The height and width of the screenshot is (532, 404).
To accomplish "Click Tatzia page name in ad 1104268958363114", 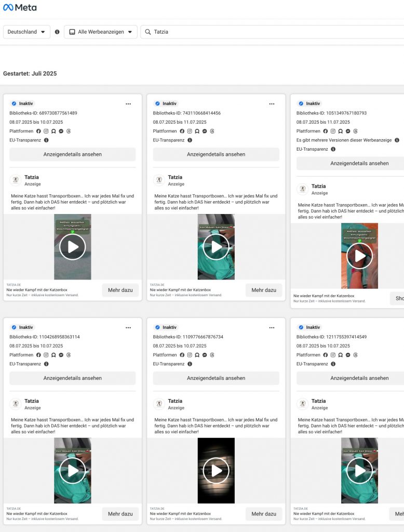I will 32,401.
